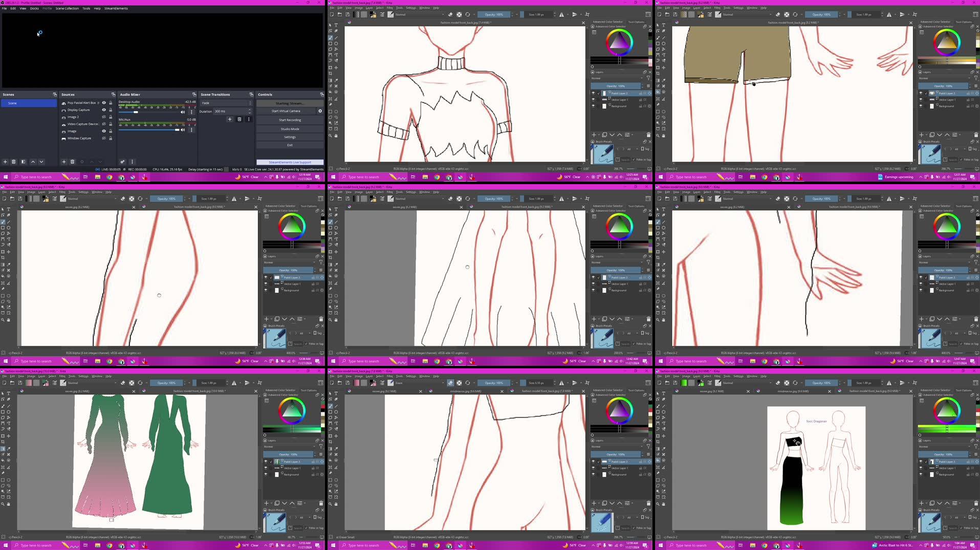This screenshot has height=550, width=980.
Task: Open virtual camera settings gear in OBS
Action: [x=320, y=111]
